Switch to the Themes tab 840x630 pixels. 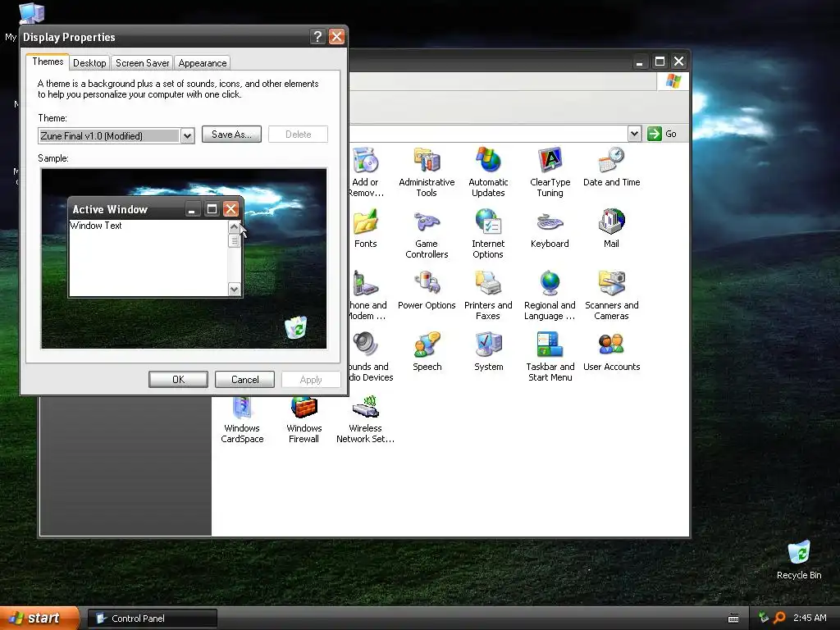point(48,62)
